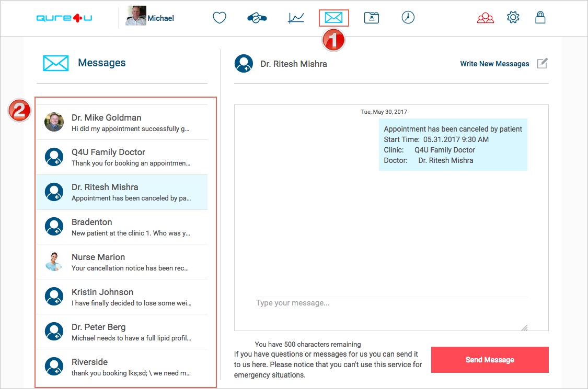Open the patient folder records icon

(x=371, y=18)
